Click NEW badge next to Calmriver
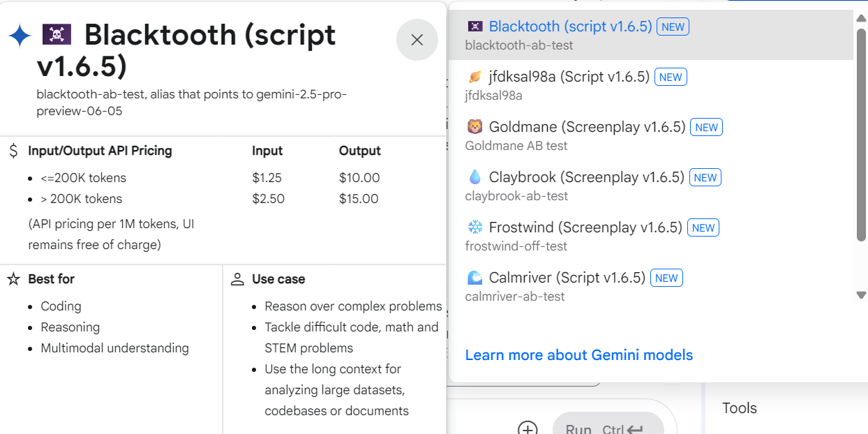 click(x=666, y=278)
